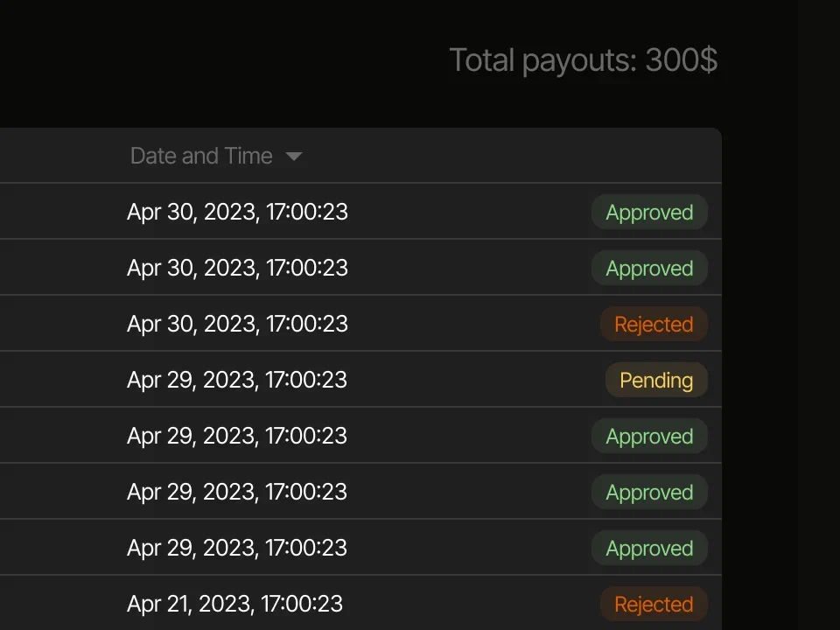
Task: Click the Approved badge in the sixth row
Action: click(649, 493)
